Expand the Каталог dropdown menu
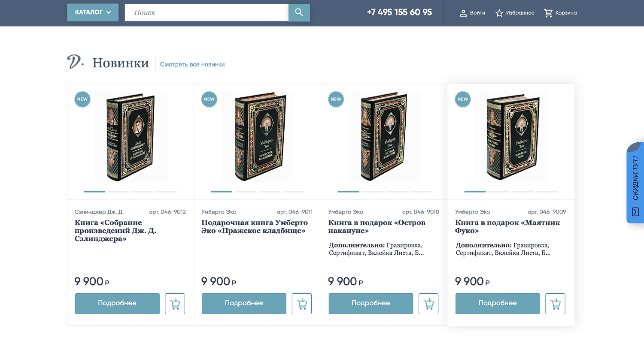The height and width of the screenshot is (337, 644). pos(93,12)
